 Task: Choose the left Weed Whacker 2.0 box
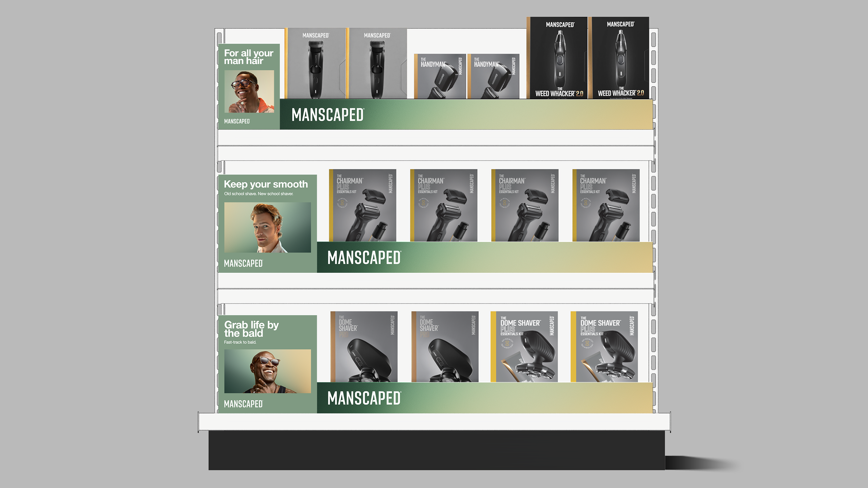click(557, 58)
